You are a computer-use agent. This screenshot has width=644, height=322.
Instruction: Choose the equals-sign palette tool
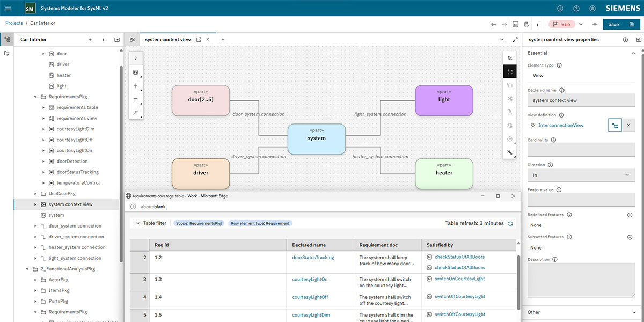coord(135,99)
